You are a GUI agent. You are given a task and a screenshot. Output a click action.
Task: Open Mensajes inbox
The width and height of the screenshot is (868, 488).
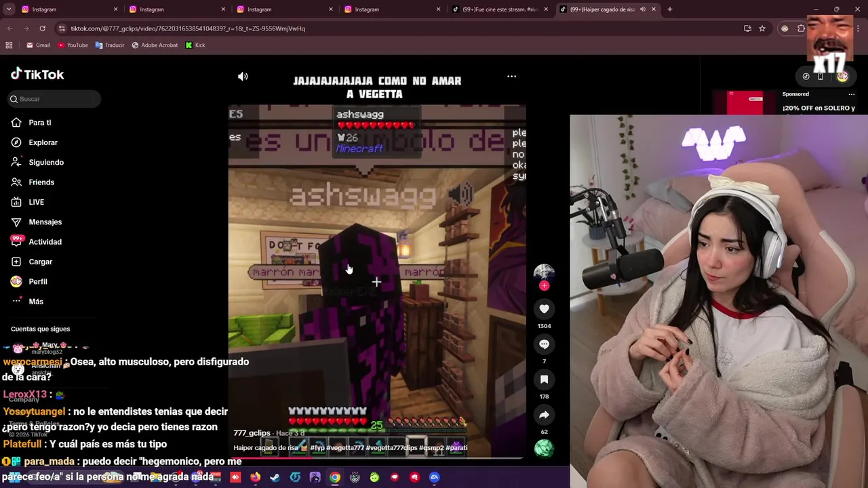click(36, 222)
